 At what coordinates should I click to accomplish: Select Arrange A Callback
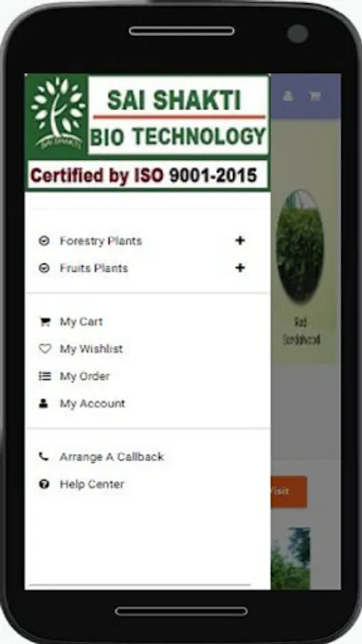[x=112, y=457]
